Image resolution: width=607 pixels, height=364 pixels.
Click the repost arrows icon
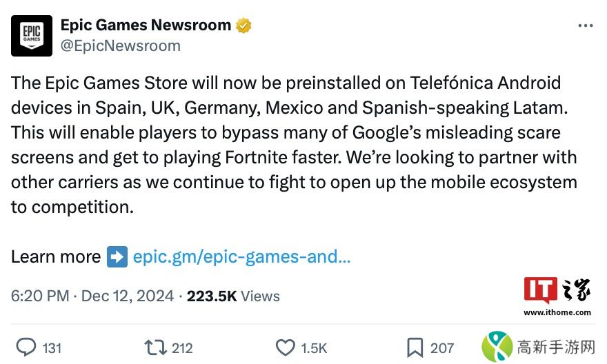pyautogui.click(x=156, y=347)
